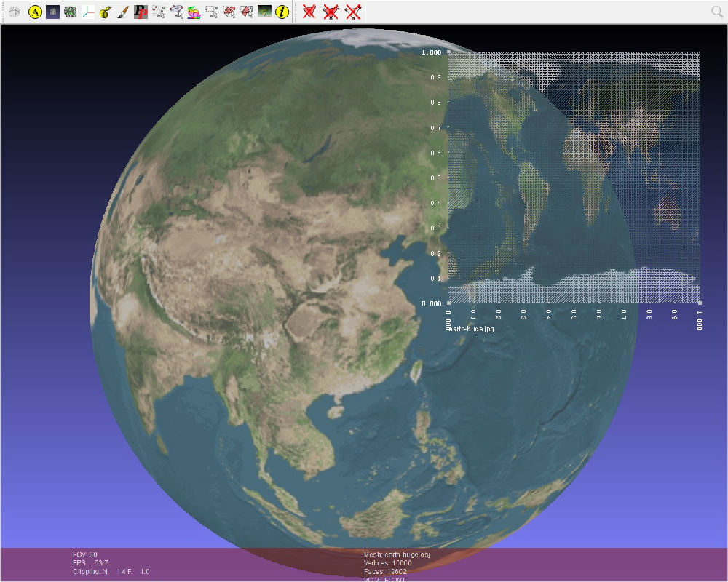Delete selected faces and vertices (middle red X)
This screenshot has height=582, width=728.
(331, 12)
